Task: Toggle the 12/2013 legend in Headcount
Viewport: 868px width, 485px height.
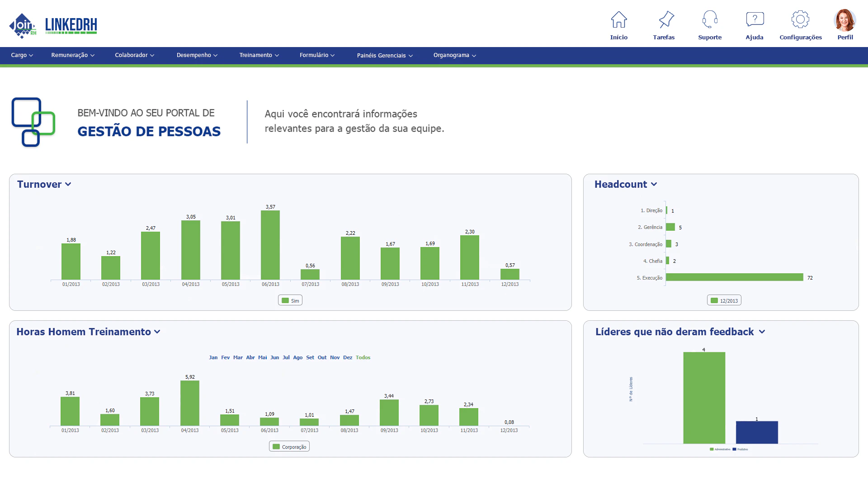Action: tap(724, 300)
